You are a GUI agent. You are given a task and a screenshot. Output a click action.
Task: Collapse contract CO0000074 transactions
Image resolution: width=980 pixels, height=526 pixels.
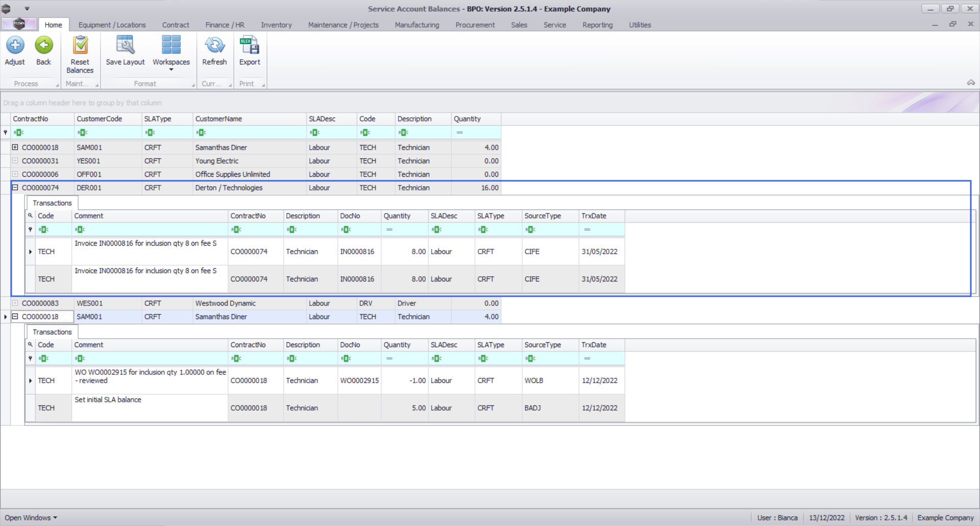(x=15, y=188)
